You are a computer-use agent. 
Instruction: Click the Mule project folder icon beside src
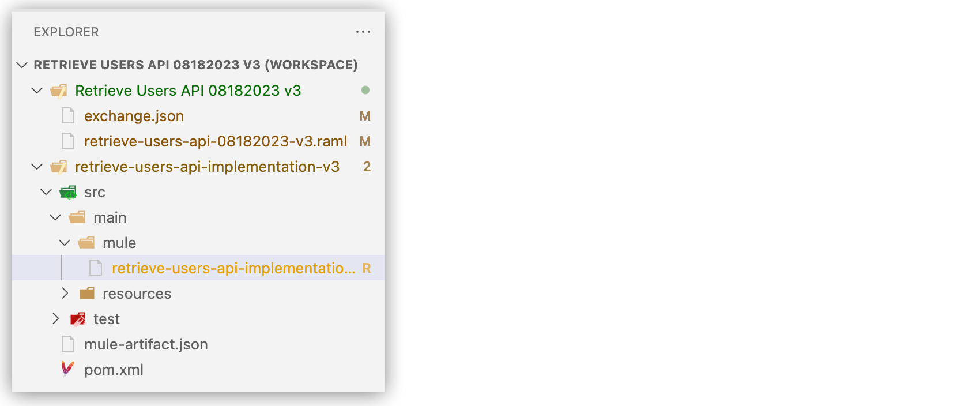click(x=67, y=191)
